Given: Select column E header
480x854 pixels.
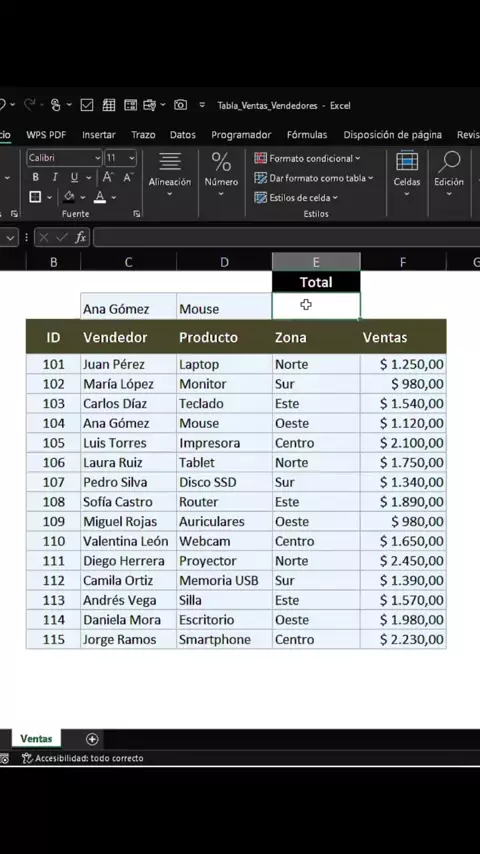Looking at the screenshot, I should pyautogui.click(x=316, y=263).
